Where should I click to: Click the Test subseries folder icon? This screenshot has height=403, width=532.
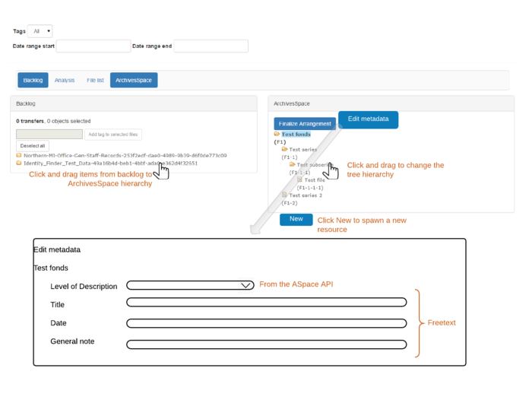(x=293, y=165)
